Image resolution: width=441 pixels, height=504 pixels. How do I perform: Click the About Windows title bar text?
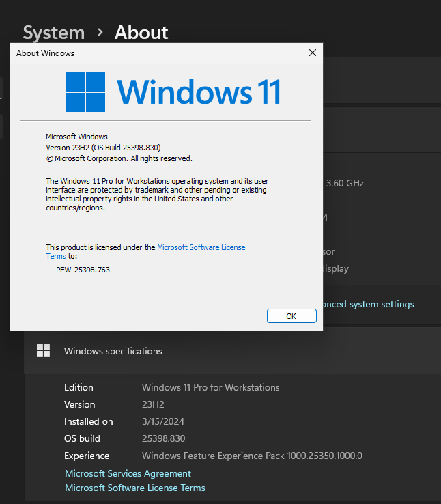[x=45, y=53]
